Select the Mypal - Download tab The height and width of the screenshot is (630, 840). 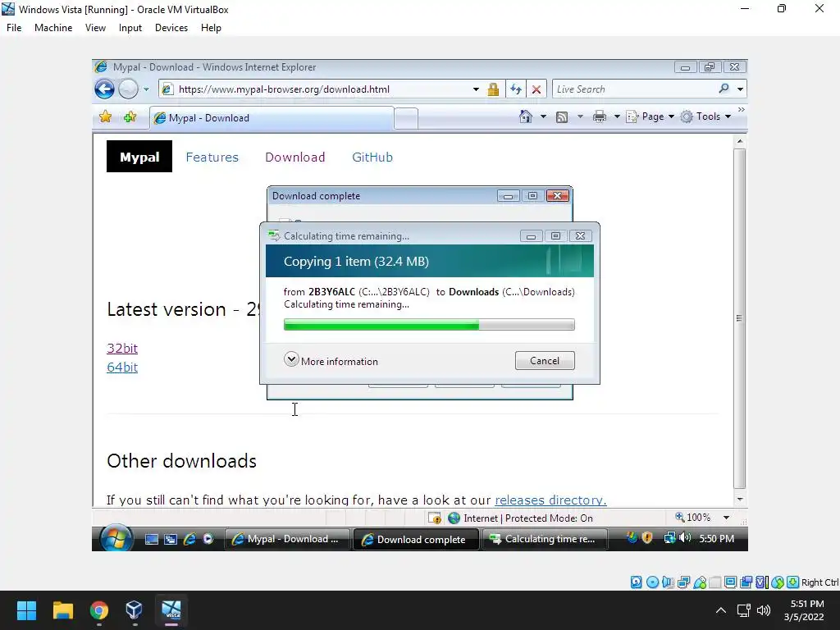point(272,118)
